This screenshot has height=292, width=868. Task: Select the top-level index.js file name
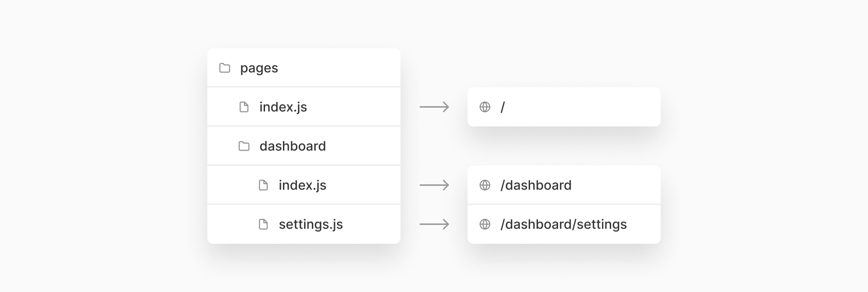[x=283, y=107]
